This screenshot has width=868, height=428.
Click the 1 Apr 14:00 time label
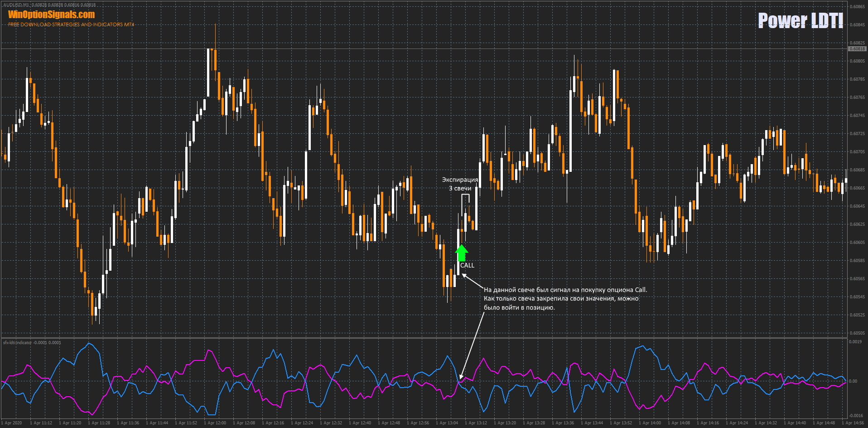pos(651,423)
